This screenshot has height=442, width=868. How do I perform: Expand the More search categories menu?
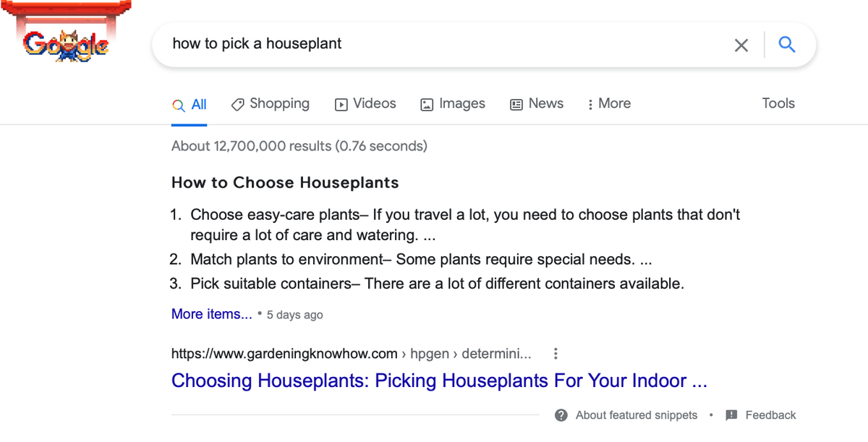coord(609,103)
